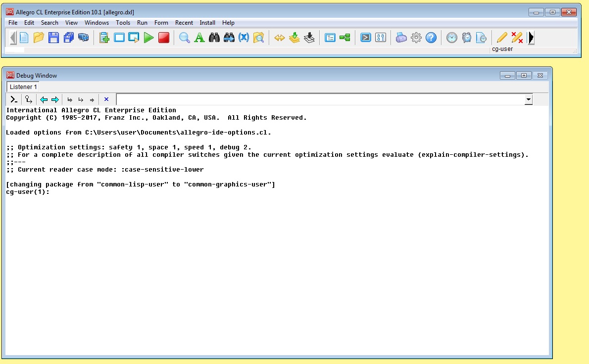Click the blue X icon in listener toolbar
The height and width of the screenshot is (364, 589).
coord(106,99)
